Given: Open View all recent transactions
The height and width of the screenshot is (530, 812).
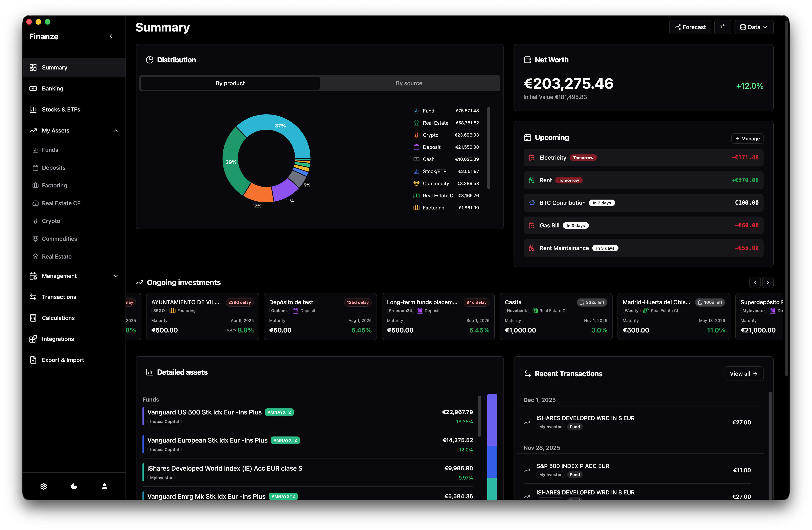Looking at the screenshot, I should pyautogui.click(x=744, y=374).
